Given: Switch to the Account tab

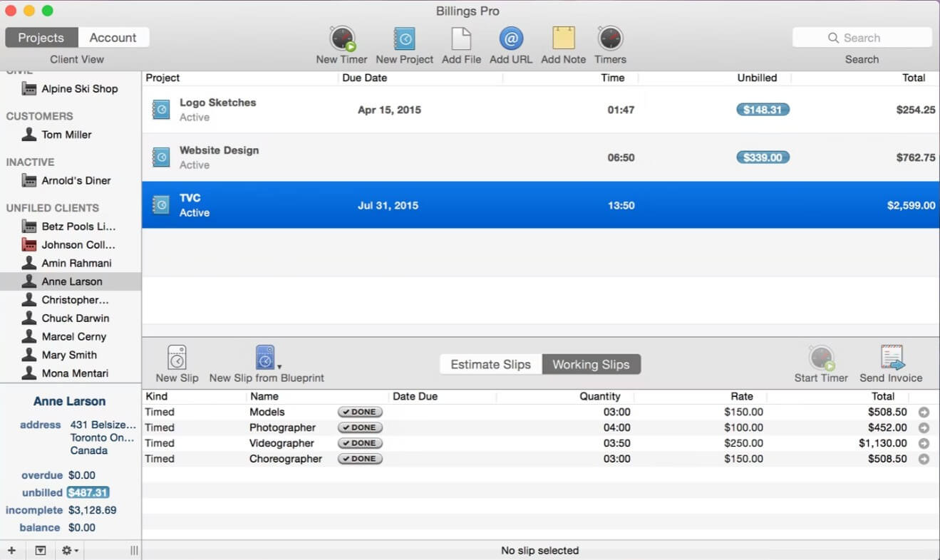Looking at the screenshot, I should [x=113, y=37].
